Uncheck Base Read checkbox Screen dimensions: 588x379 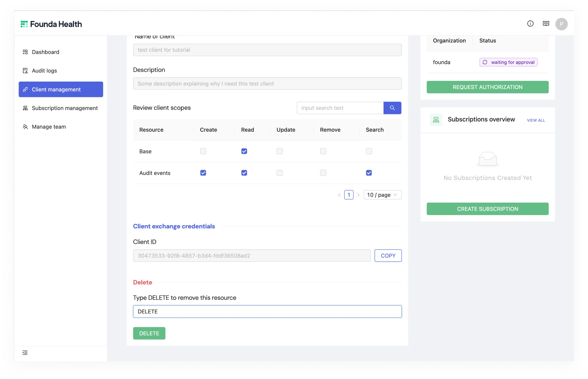click(244, 151)
